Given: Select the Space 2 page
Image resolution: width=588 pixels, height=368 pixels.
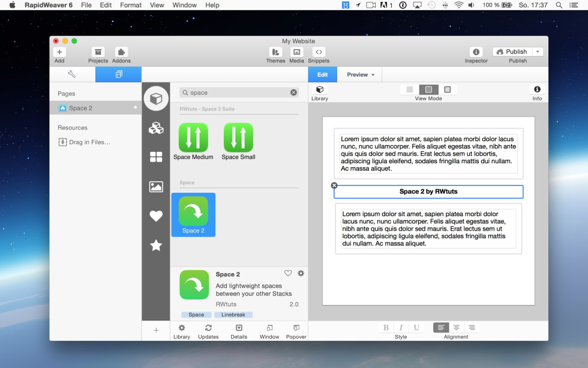Looking at the screenshot, I should click(x=95, y=108).
